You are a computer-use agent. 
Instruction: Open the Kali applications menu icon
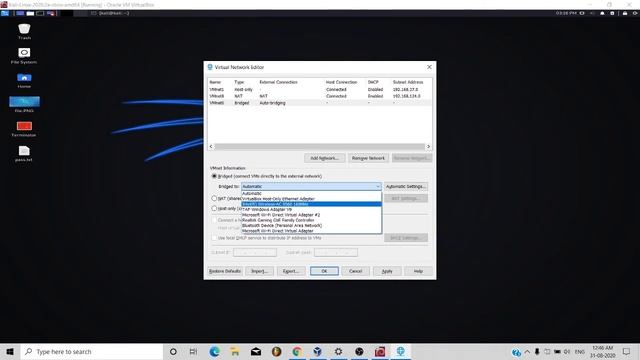click(4, 13)
